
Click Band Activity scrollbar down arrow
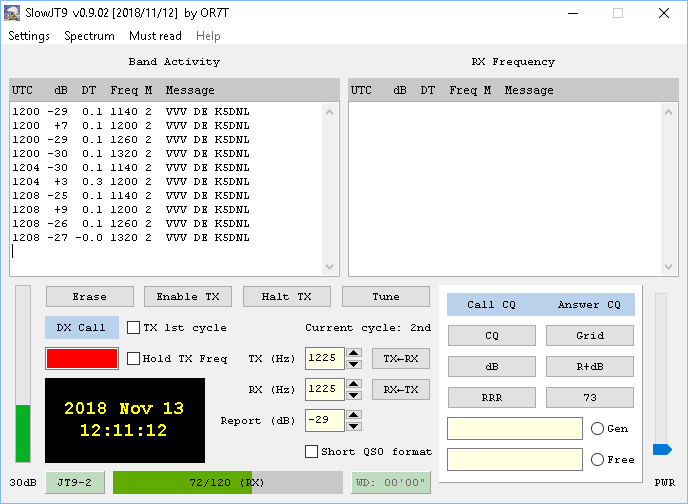tap(330, 267)
